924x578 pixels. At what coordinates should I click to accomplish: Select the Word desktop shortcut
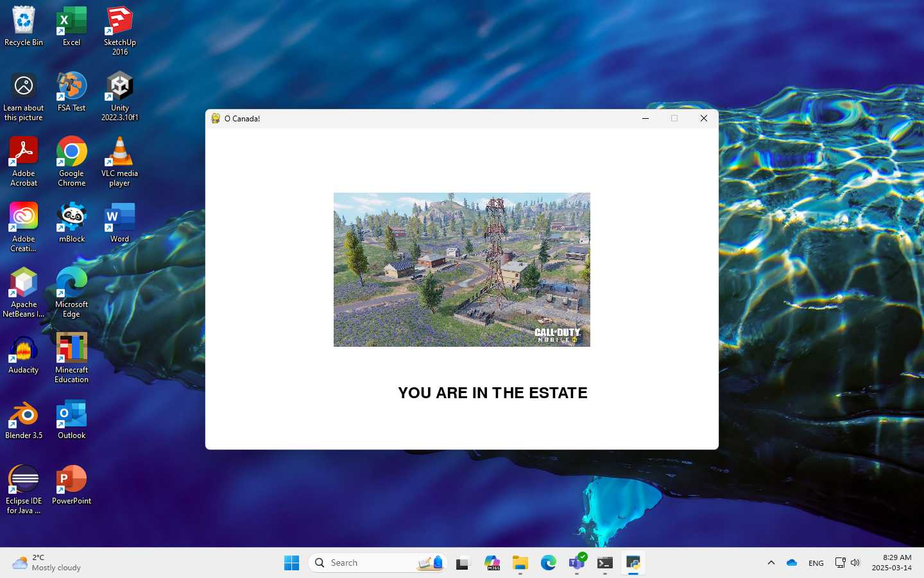(119, 223)
